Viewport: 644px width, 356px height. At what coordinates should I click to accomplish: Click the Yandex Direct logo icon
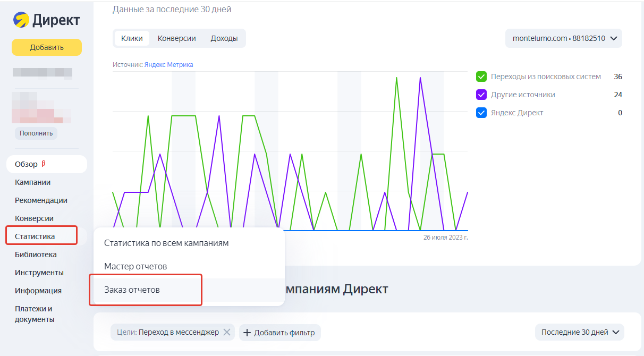point(21,20)
